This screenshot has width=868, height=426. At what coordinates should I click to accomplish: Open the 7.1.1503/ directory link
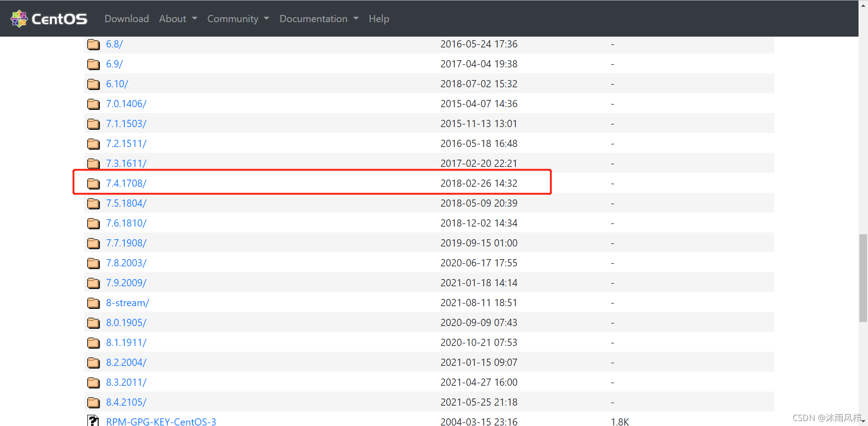(x=126, y=123)
